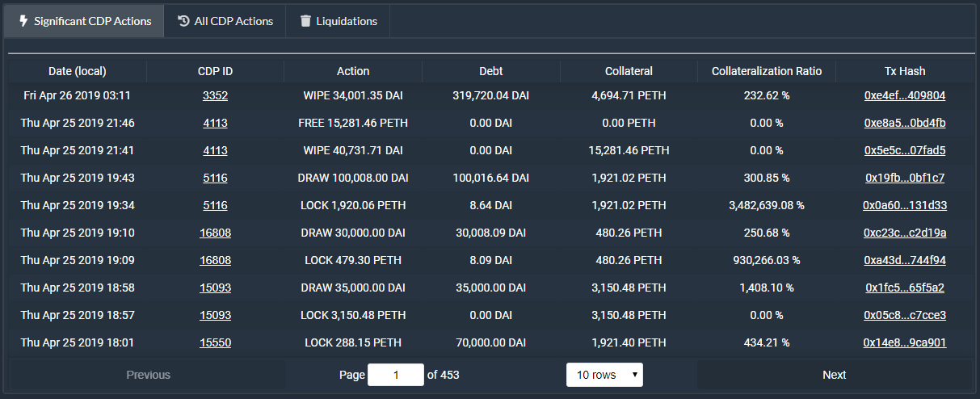The image size is (980, 399).
Task: Sort by the Action column header
Action: 353,71
